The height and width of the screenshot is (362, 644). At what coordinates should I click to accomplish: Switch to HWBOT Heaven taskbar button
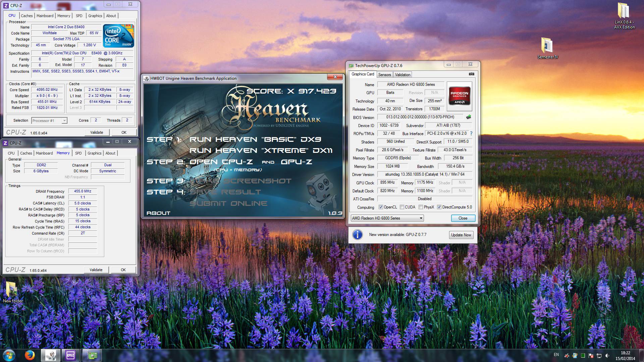tap(51, 355)
